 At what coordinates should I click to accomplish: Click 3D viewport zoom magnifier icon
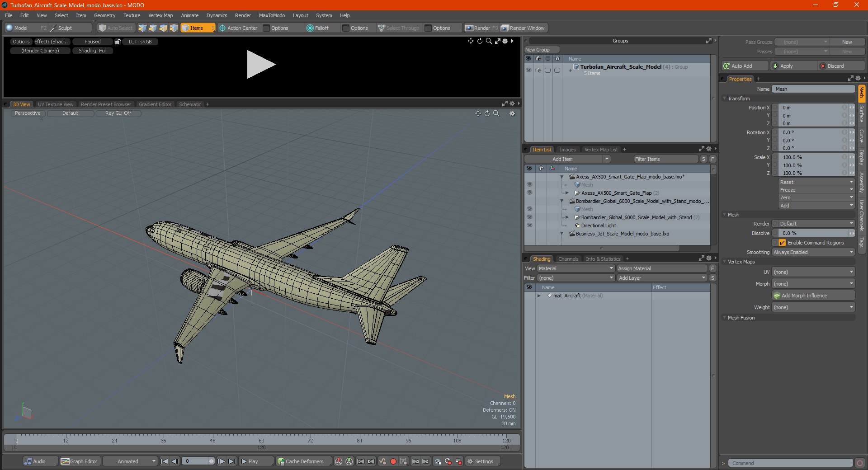[496, 113]
